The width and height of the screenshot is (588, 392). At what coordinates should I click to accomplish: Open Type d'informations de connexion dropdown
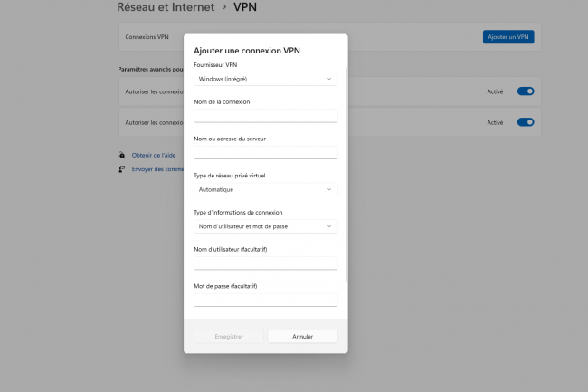[265, 226]
